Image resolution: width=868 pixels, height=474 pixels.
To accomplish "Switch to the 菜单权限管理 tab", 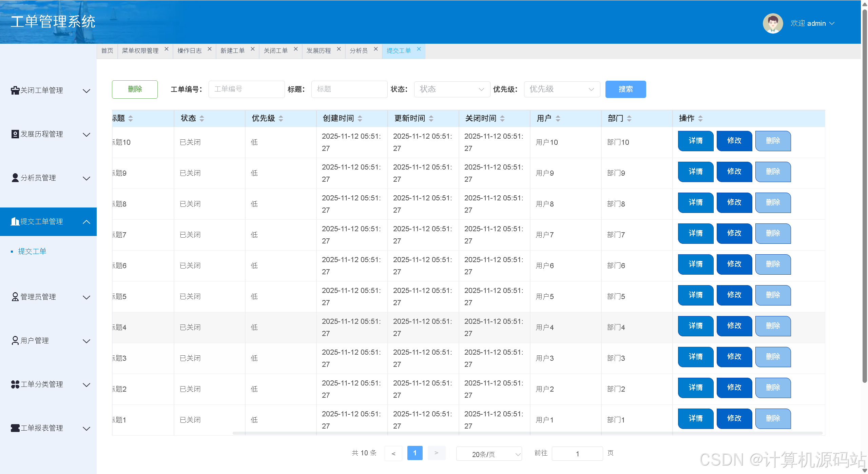I will click(140, 51).
